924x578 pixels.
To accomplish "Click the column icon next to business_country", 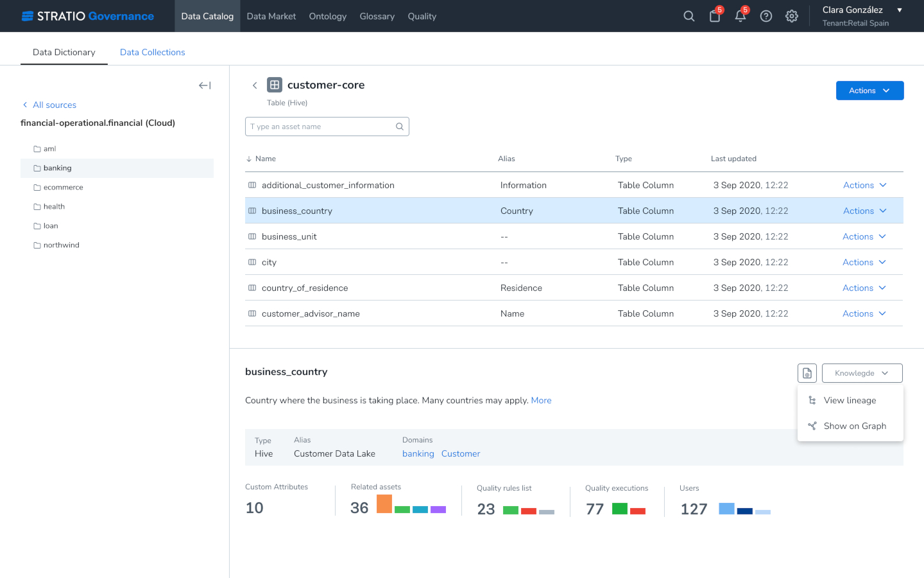I will tap(251, 210).
